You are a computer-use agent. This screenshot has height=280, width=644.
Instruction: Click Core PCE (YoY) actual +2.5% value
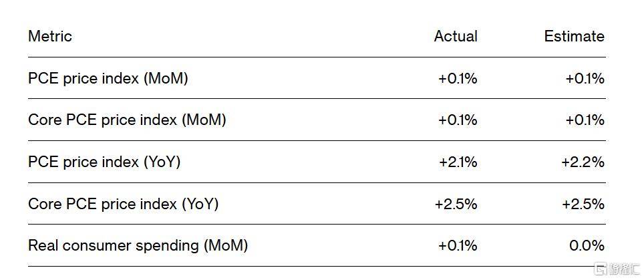point(456,204)
